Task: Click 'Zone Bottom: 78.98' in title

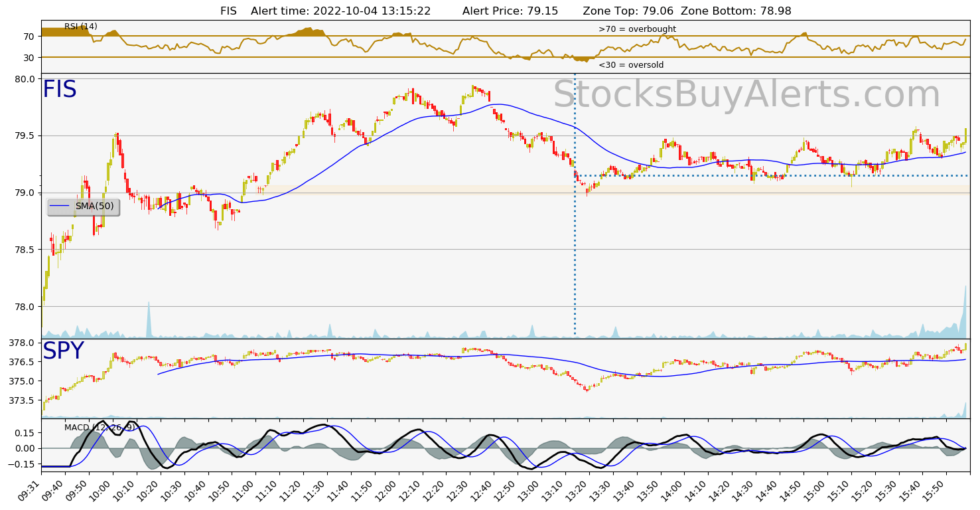Action: click(736, 11)
